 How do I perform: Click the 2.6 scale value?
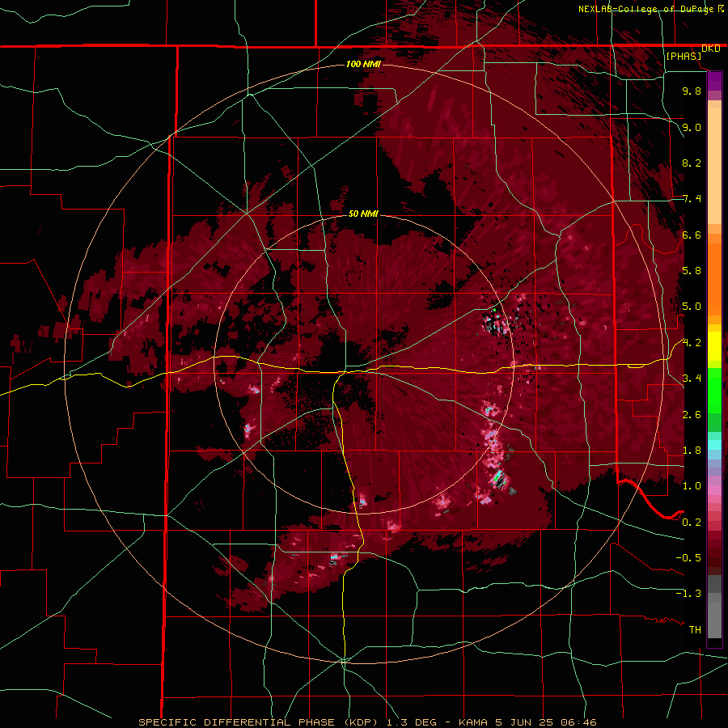692,414
